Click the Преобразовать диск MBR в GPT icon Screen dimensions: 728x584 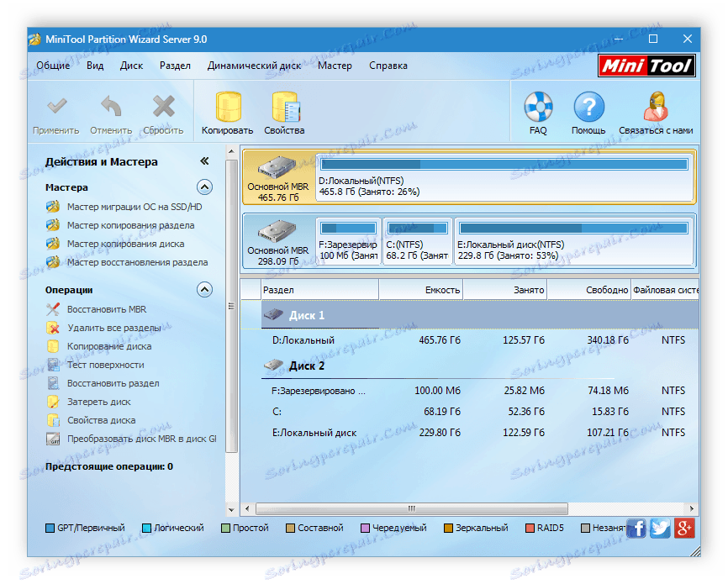[x=53, y=439]
